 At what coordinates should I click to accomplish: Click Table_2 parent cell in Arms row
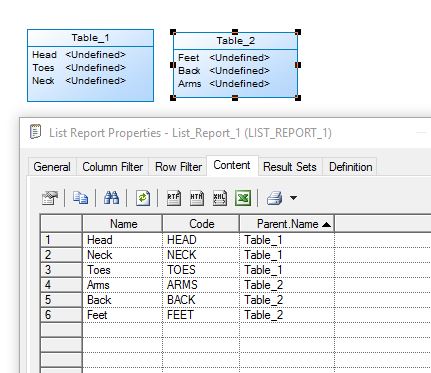click(287, 285)
